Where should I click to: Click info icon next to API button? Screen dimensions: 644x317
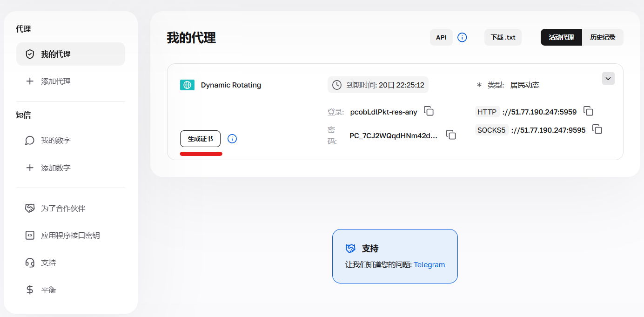462,37
